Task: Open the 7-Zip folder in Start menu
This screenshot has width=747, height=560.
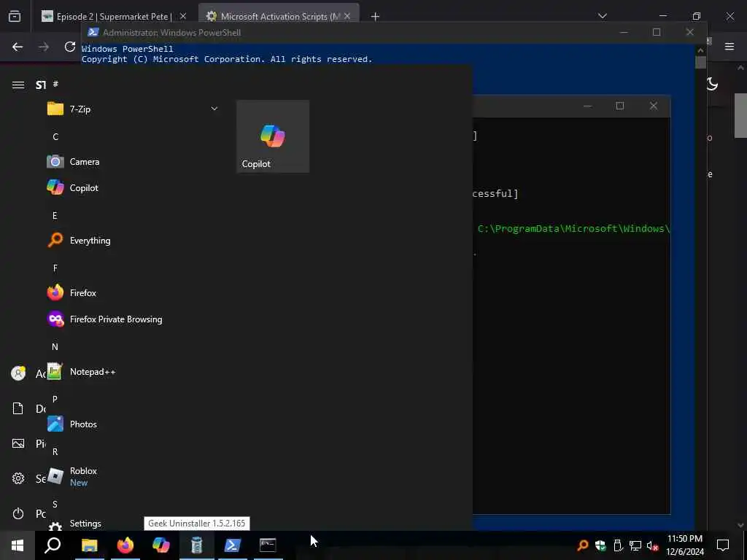Action: click(x=132, y=109)
